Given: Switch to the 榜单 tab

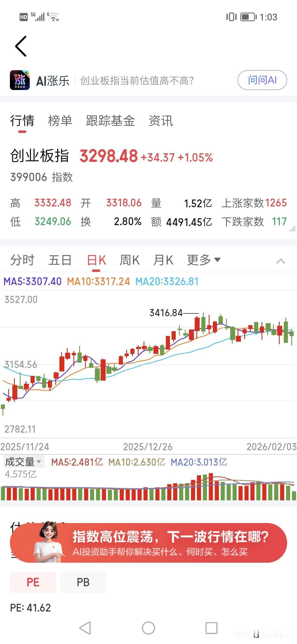Looking at the screenshot, I should (60, 121).
